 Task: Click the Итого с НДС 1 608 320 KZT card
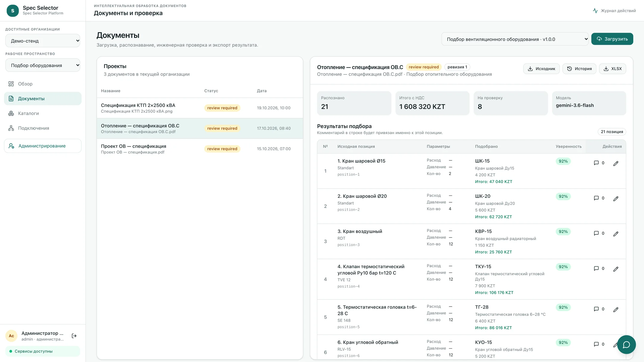[432, 103]
